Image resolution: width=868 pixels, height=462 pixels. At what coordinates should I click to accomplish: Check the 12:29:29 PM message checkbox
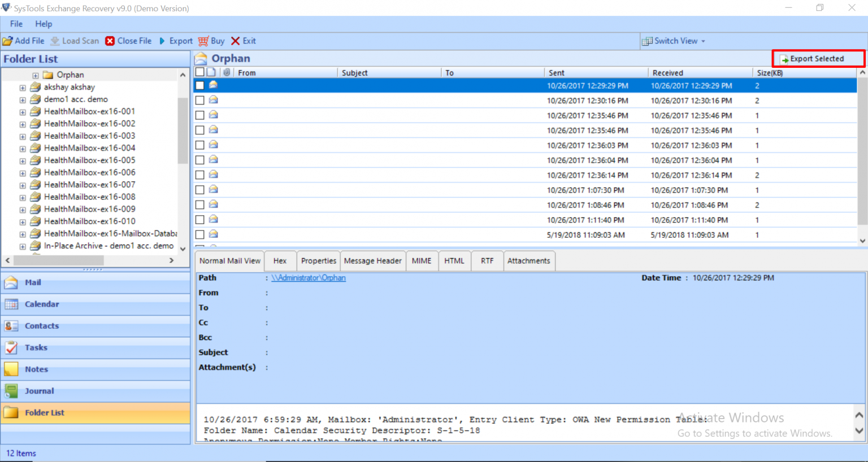(x=199, y=85)
